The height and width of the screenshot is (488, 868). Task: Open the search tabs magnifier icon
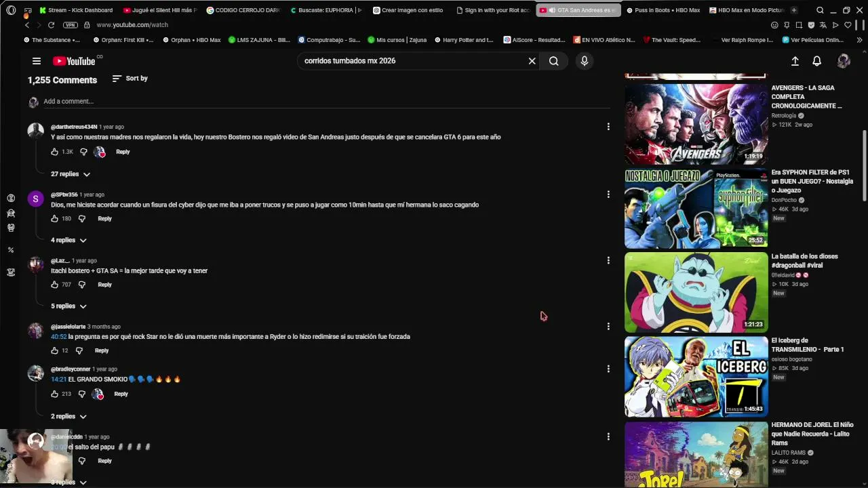(820, 10)
